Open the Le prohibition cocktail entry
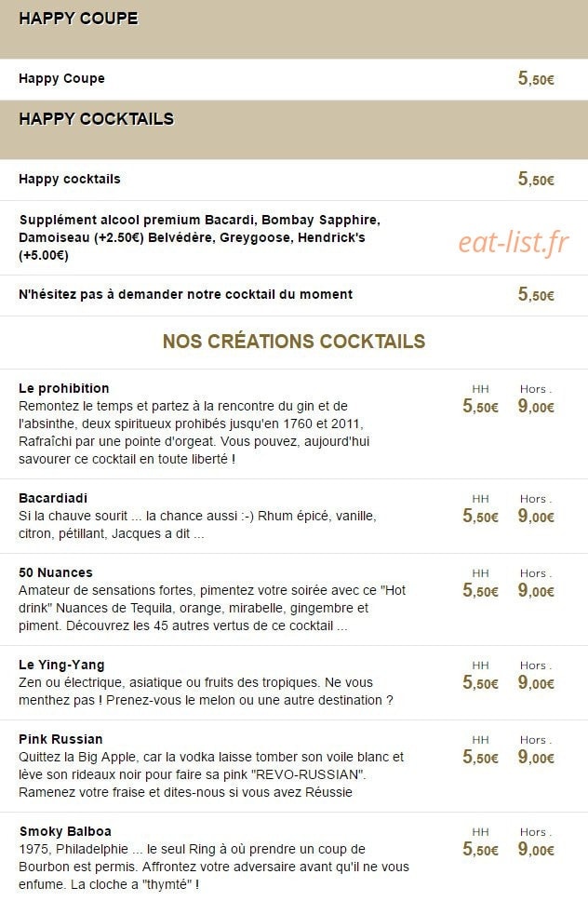This screenshot has height=901, width=588. pyautogui.click(x=64, y=388)
